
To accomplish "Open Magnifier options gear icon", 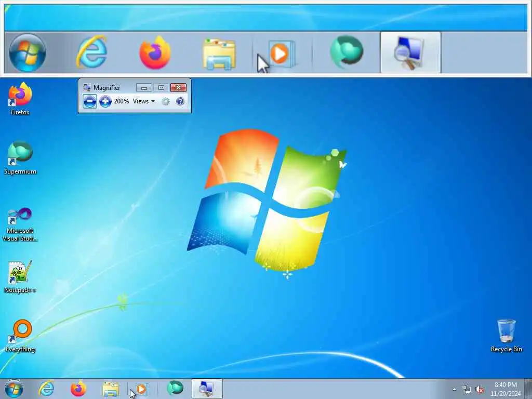I will coord(166,101).
